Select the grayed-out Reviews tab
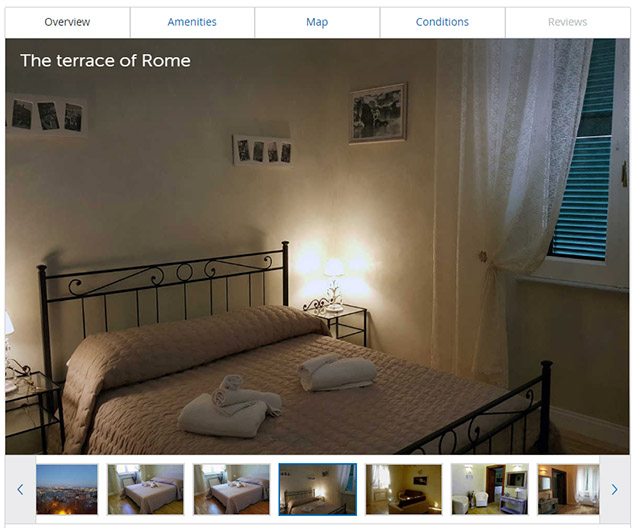 point(567,22)
